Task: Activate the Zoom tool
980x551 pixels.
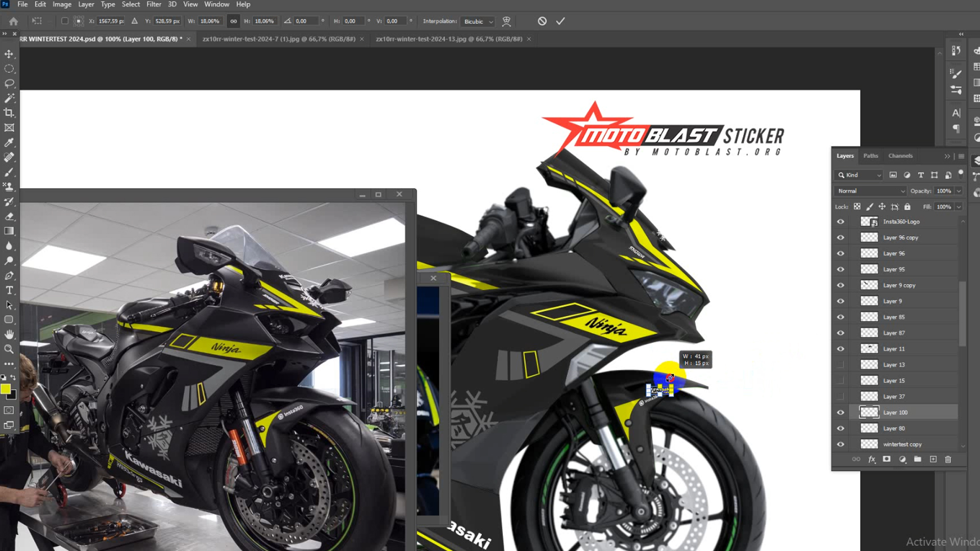Action: (9, 349)
